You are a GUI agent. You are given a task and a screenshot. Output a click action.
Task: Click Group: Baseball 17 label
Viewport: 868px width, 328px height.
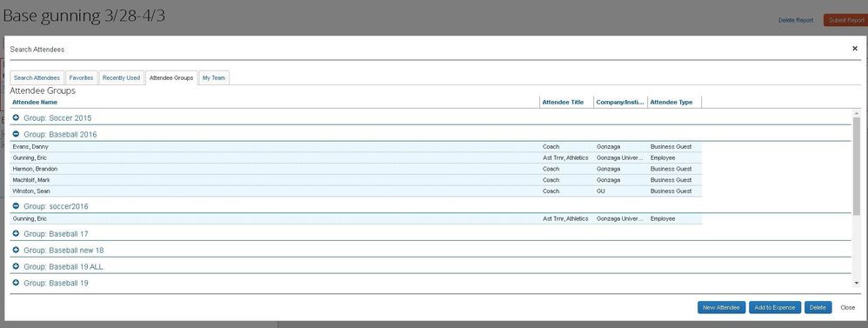click(x=56, y=234)
